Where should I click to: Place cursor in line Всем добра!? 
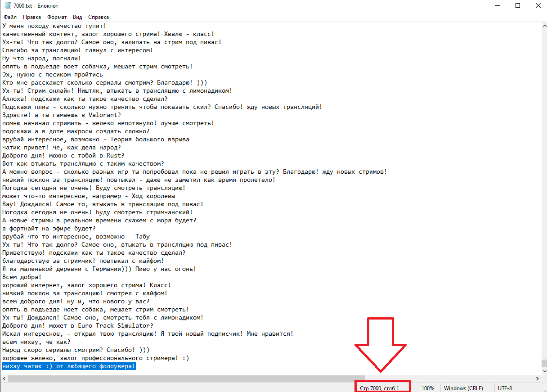pos(22,277)
